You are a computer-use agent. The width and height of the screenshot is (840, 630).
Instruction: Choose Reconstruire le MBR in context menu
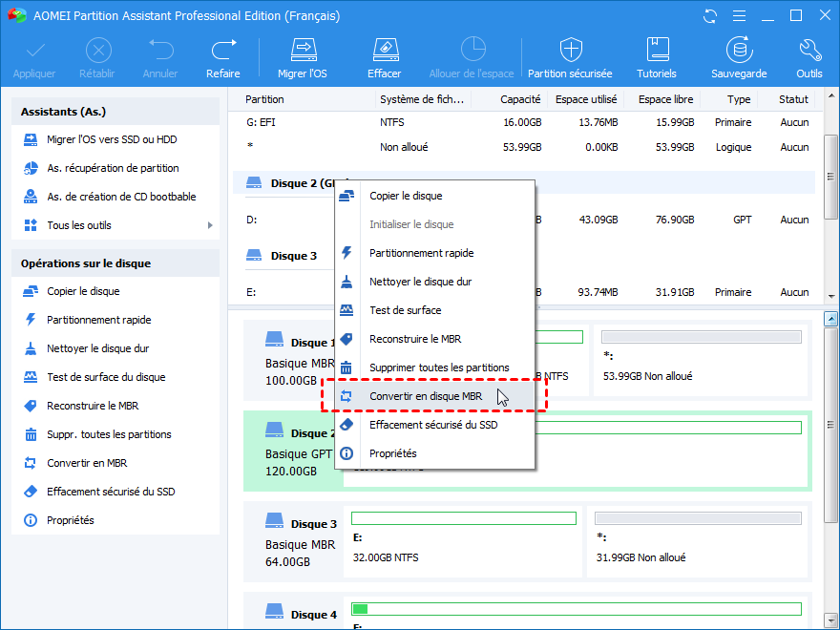(434, 339)
